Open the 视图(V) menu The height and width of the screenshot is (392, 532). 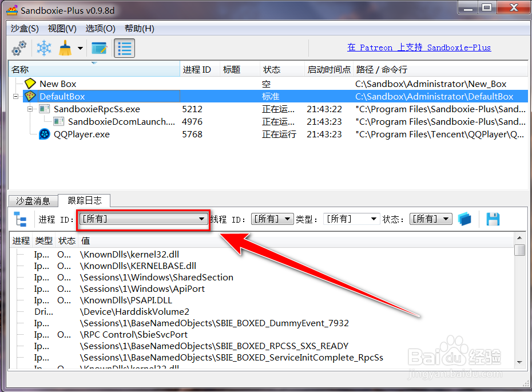62,29
